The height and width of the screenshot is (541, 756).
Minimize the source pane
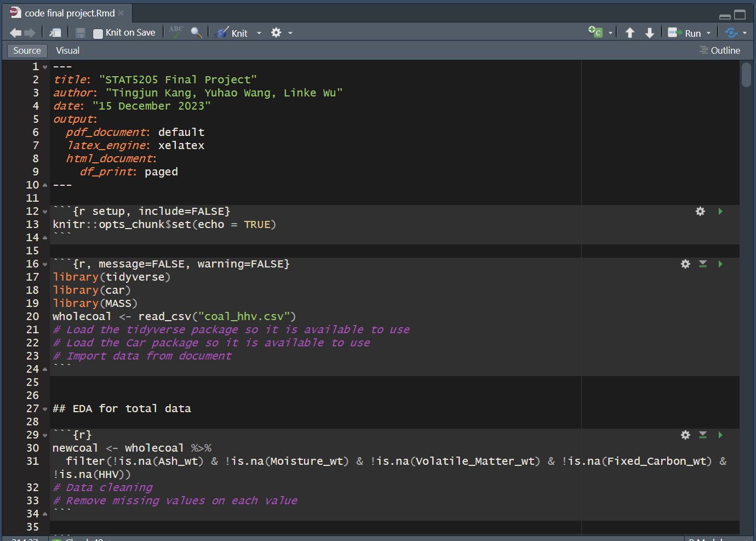click(725, 16)
